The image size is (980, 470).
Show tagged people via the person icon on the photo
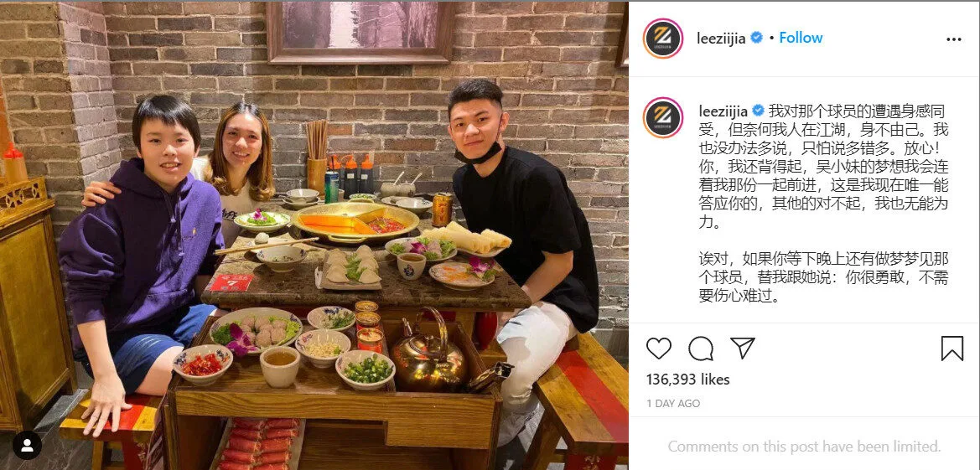[27, 445]
